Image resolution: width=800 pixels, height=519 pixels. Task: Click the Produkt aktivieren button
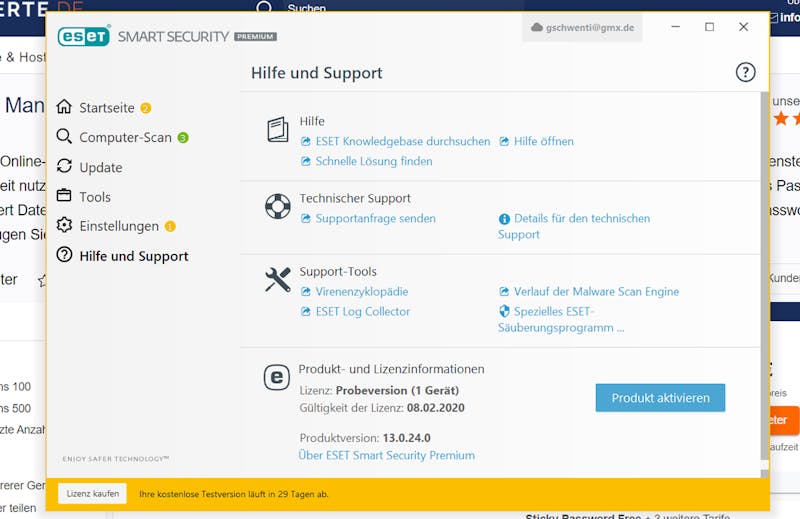click(660, 398)
